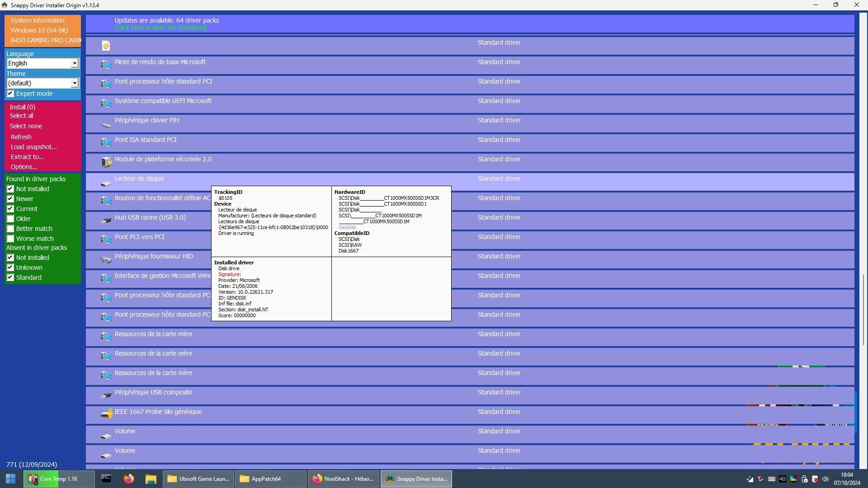Toggle the Newer filter checkbox

click(10, 199)
